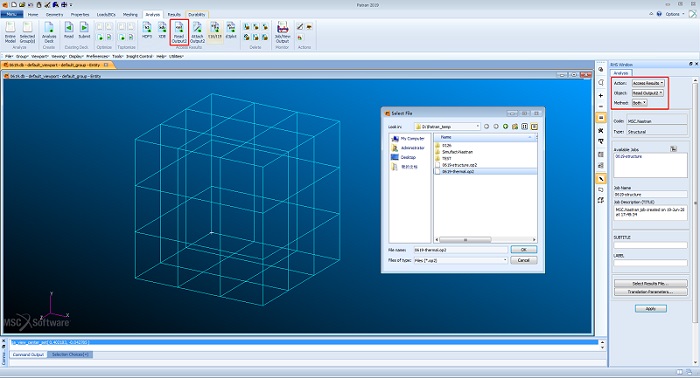Click the Job Name input field
700x378 pixels.
(x=650, y=194)
